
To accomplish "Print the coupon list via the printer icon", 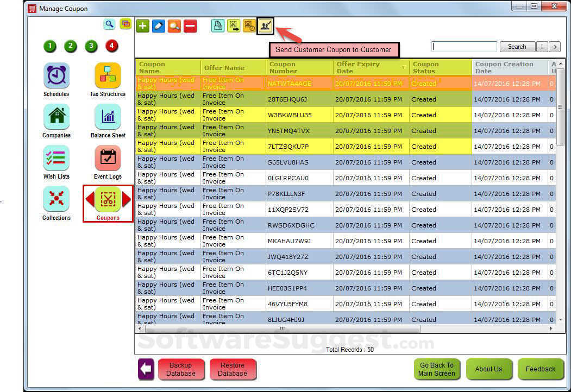I will (218, 26).
